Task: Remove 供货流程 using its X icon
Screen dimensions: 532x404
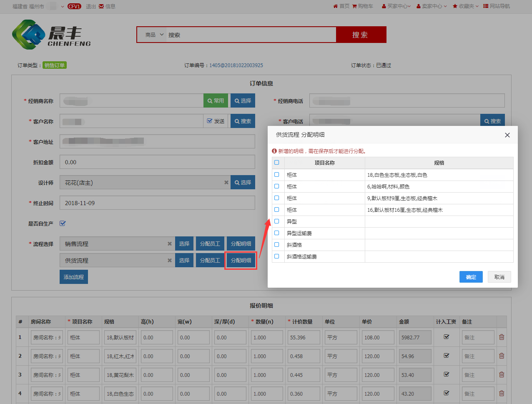Action: [170, 261]
